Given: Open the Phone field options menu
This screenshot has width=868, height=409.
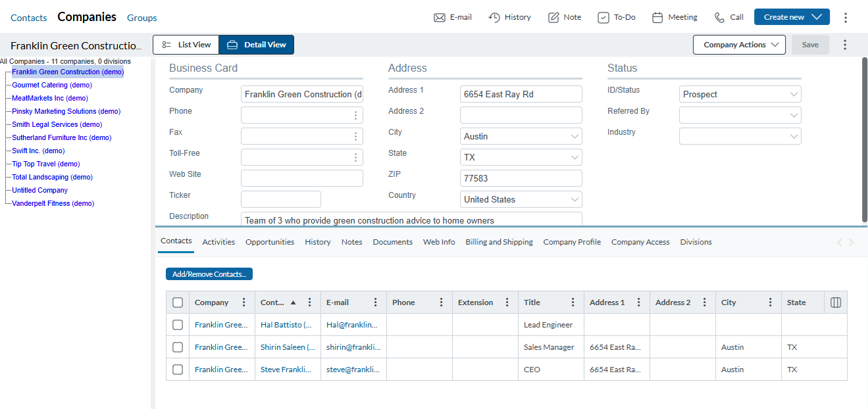Looking at the screenshot, I should pos(355,116).
